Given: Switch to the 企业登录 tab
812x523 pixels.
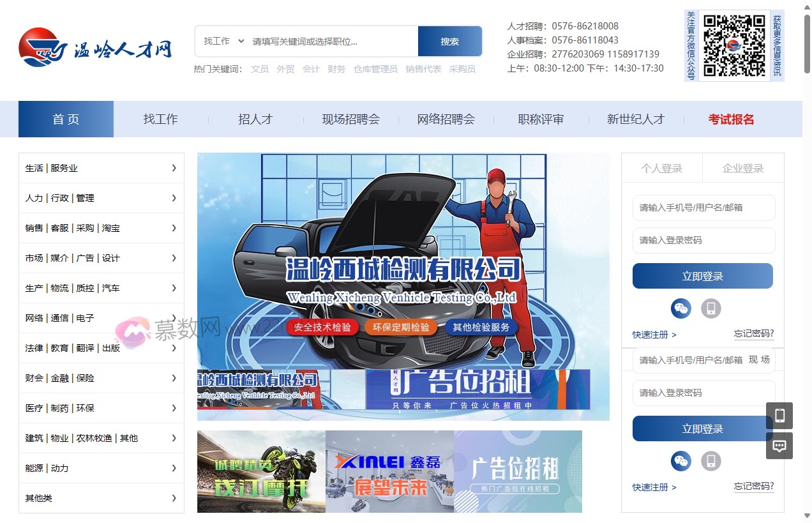Looking at the screenshot, I should 742,169.
